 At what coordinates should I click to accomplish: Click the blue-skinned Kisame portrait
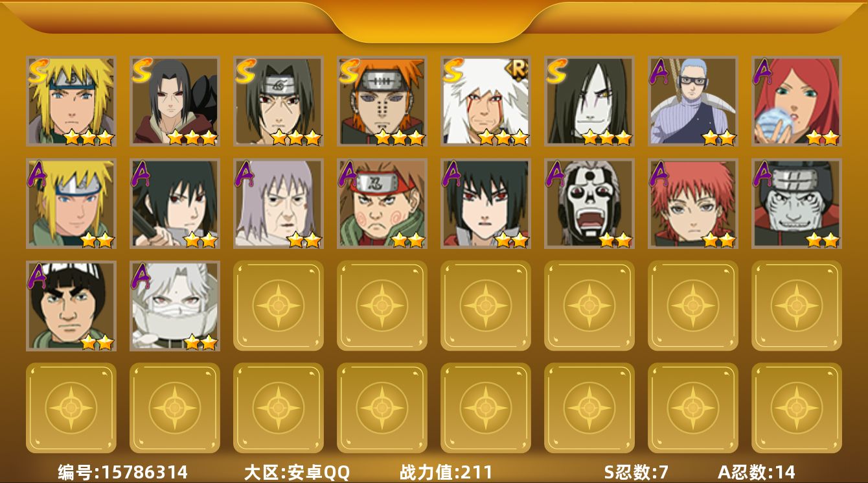pyautogui.click(x=797, y=204)
